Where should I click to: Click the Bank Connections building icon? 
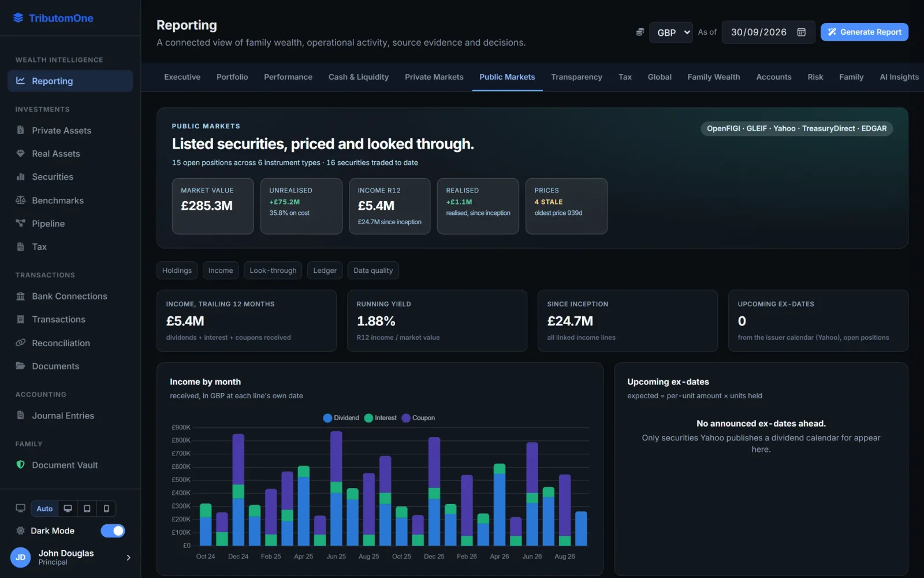coord(21,296)
